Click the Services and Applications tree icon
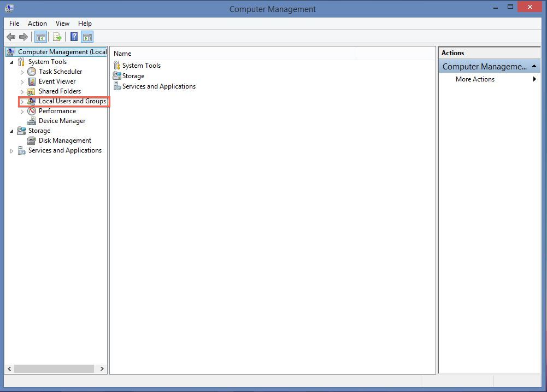The width and height of the screenshot is (547, 392). pyautogui.click(x=22, y=150)
